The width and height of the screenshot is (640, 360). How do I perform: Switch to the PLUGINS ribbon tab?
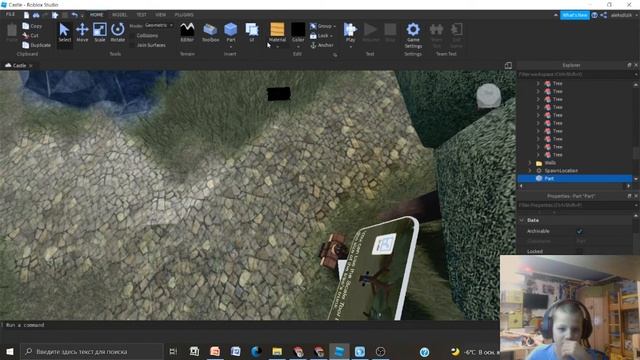[184, 15]
